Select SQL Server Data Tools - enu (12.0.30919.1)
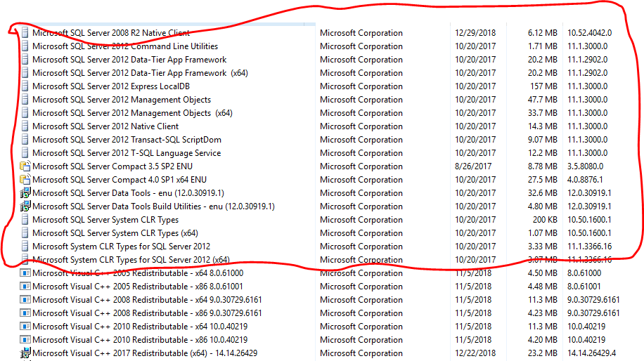644x361 pixels. (x=128, y=193)
